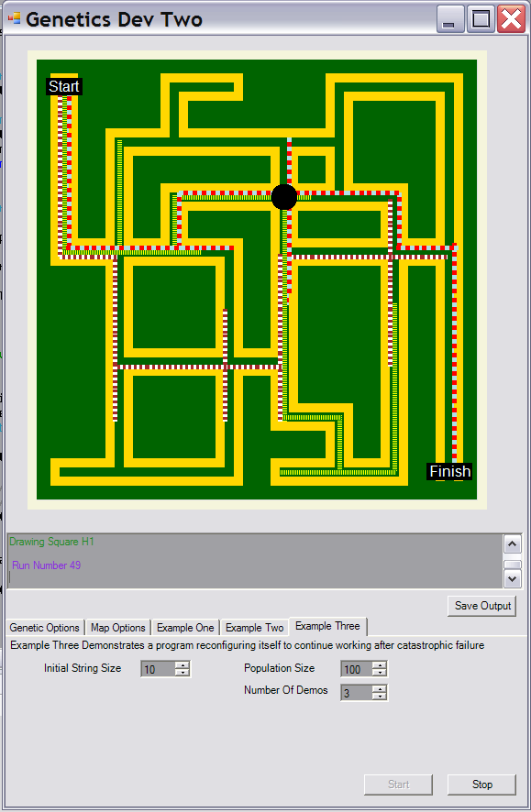Click the Stop button

tap(481, 784)
